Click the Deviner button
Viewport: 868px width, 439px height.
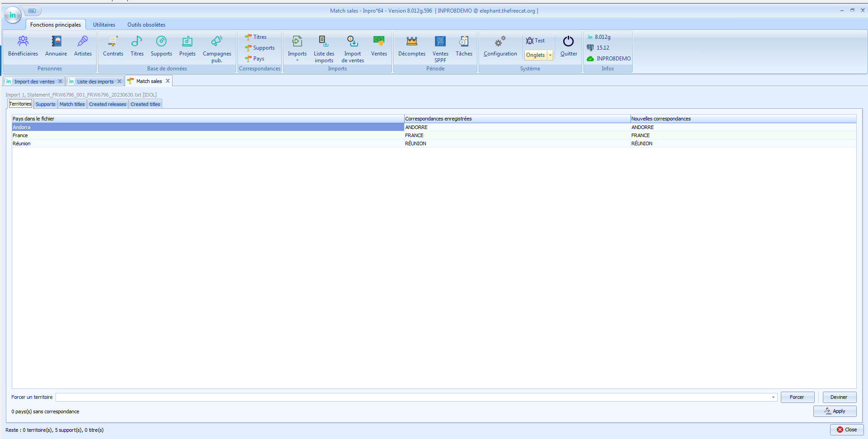[839, 397]
